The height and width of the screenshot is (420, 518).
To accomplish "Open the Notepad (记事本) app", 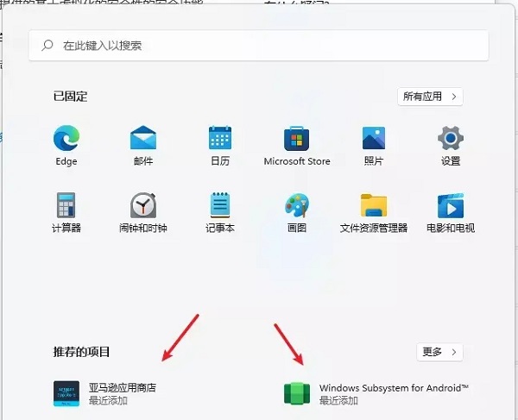I will pos(220,205).
